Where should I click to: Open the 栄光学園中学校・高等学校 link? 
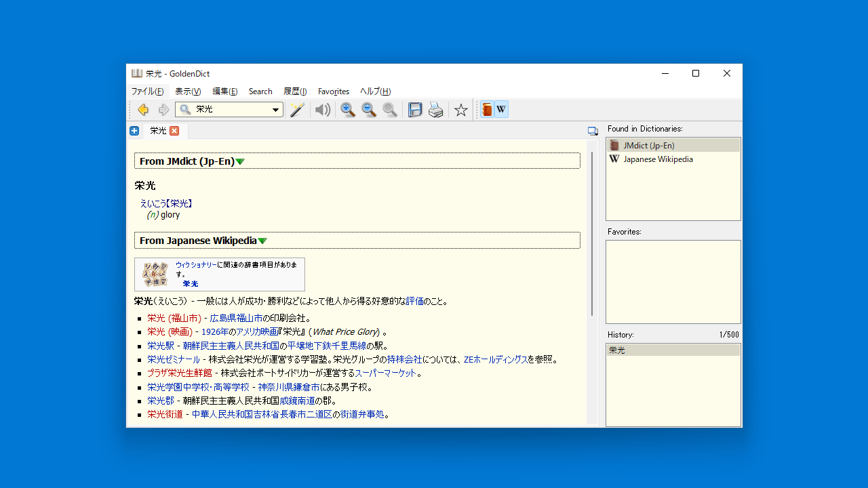click(x=198, y=387)
